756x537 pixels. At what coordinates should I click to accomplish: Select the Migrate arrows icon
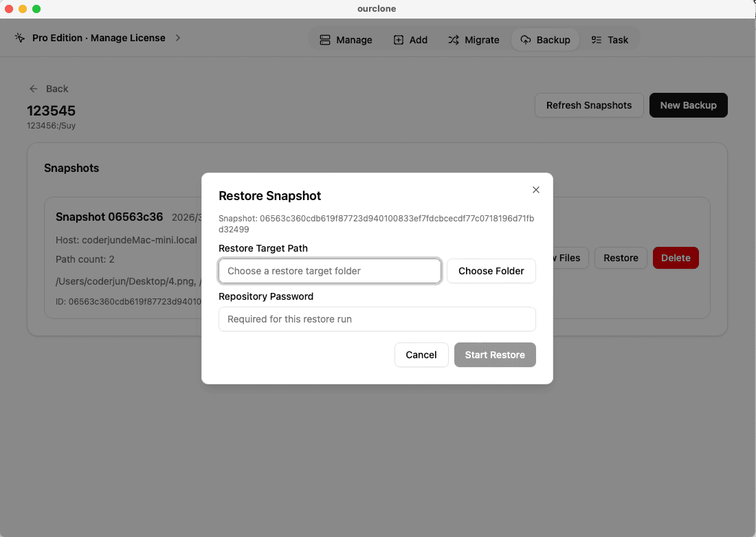[x=454, y=40]
